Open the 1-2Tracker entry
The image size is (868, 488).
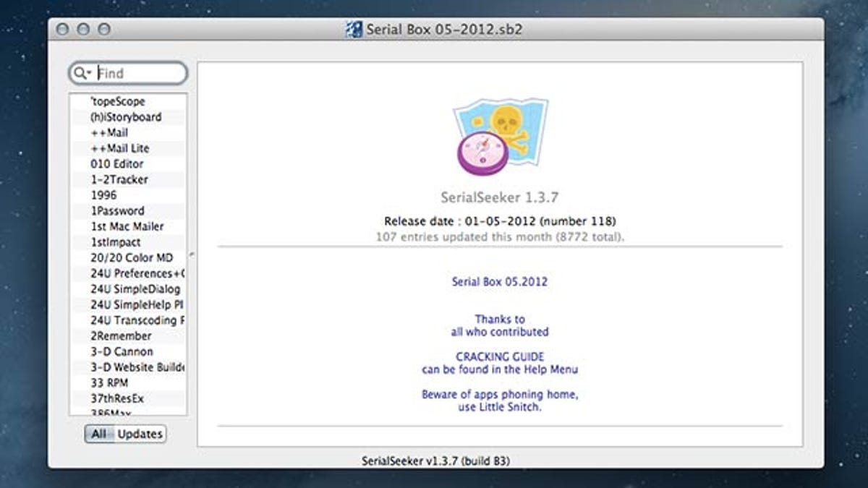(x=127, y=179)
